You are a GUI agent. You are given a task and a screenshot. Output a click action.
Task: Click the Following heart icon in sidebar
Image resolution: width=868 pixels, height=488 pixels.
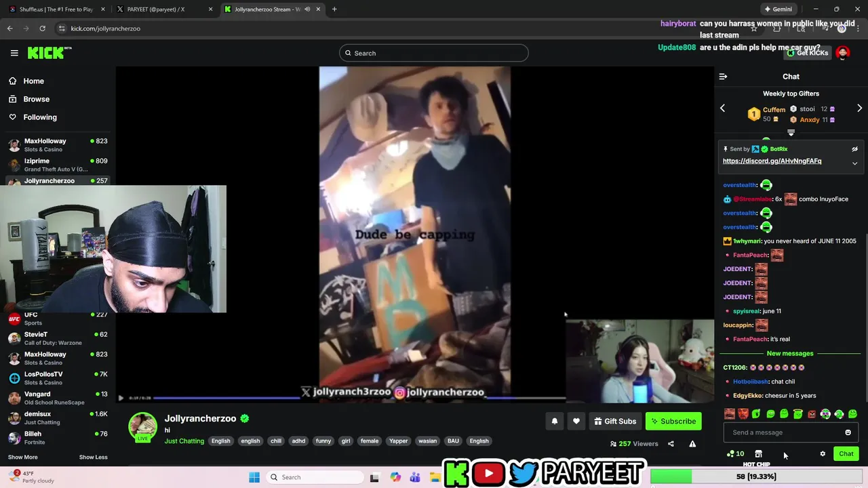point(13,117)
